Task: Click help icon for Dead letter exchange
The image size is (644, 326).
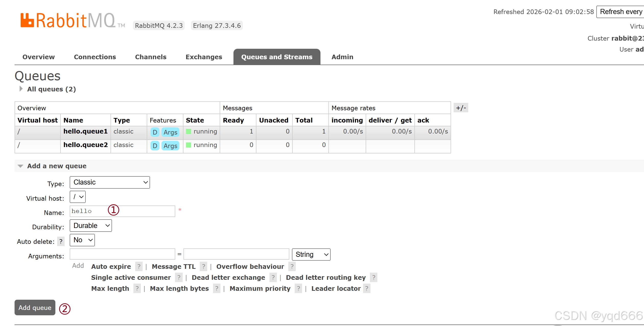Action: point(273,277)
